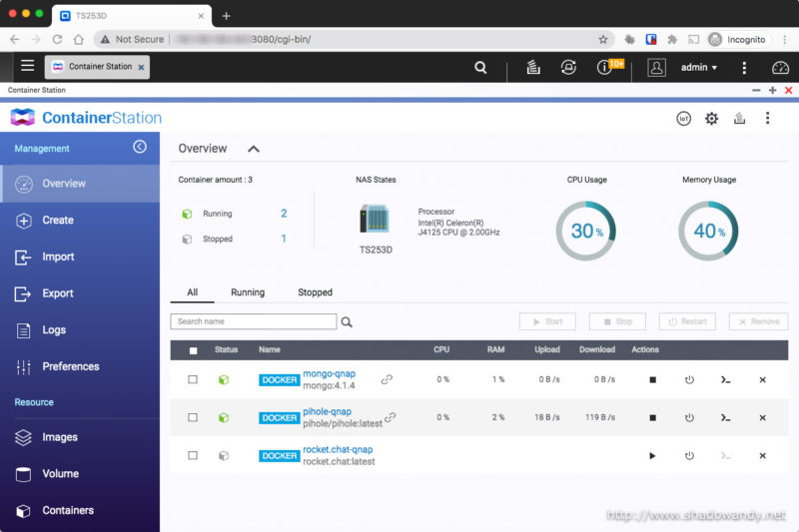Restart the pihole-qnap container power icon
799x532 pixels.
(x=689, y=418)
